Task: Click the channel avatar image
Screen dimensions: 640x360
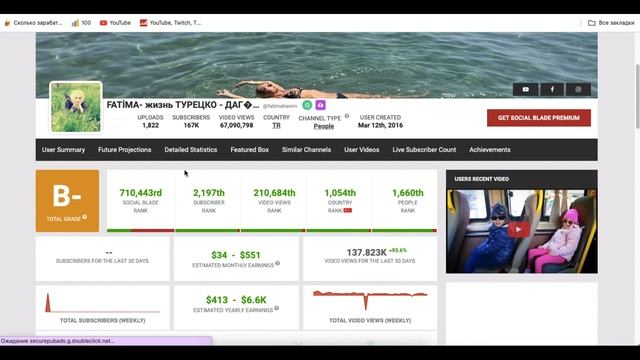Action: point(76,107)
